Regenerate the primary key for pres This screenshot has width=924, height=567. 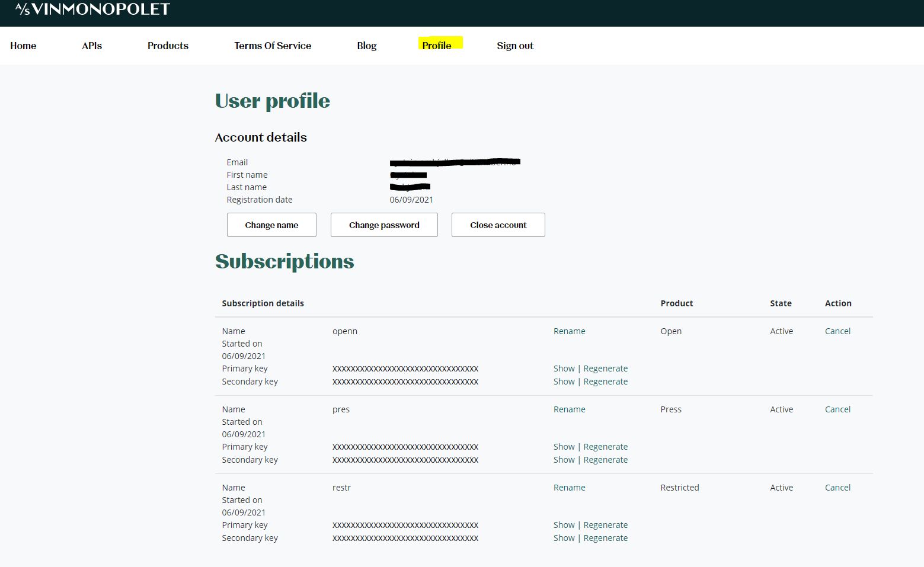(x=605, y=447)
